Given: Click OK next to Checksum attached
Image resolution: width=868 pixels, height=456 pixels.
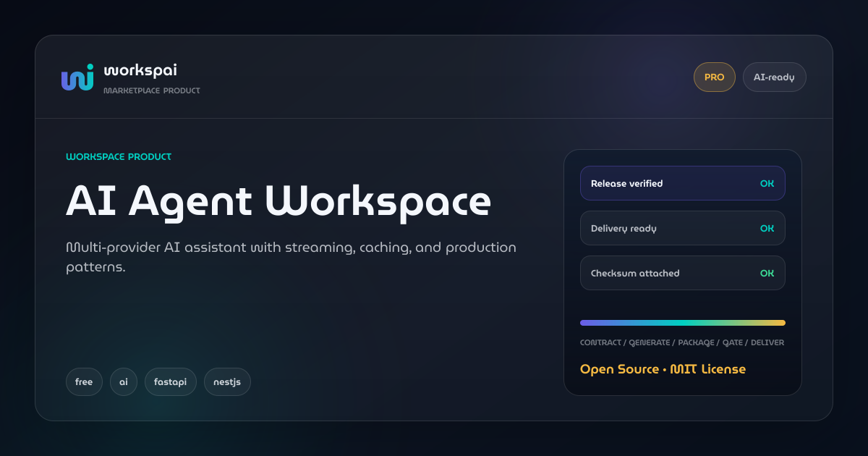Looking at the screenshot, I should tap(767, 273).
